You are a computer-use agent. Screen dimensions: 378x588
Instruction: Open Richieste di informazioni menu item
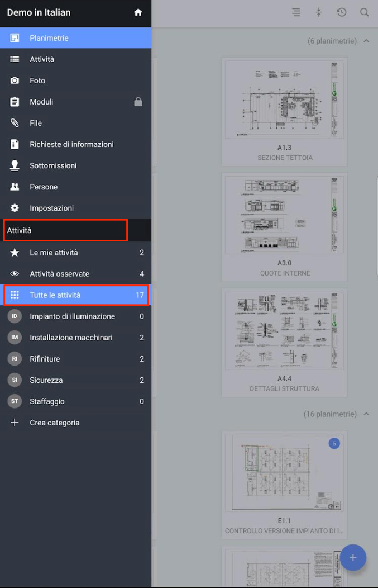(71, 144)
